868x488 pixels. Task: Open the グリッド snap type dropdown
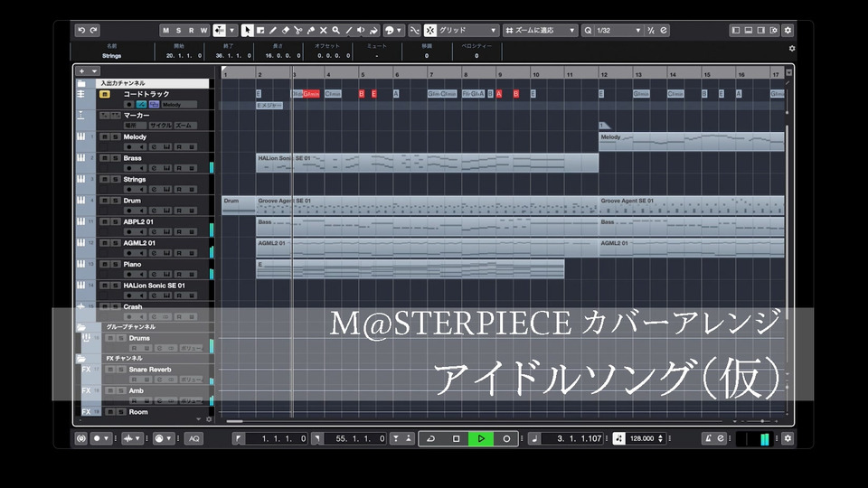[467, 30]
